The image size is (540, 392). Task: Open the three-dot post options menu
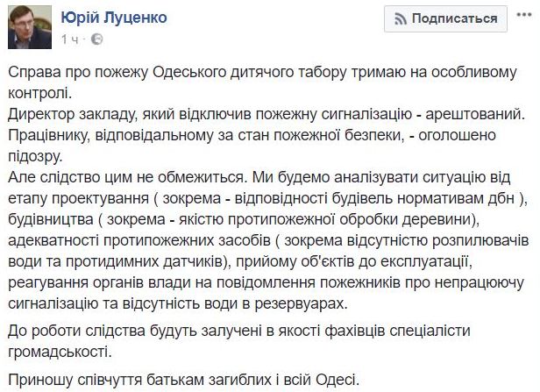point(524,15)
